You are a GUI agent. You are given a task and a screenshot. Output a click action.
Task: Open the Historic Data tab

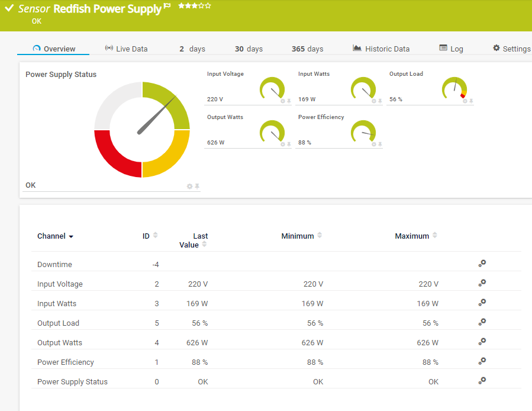point(381,49)
